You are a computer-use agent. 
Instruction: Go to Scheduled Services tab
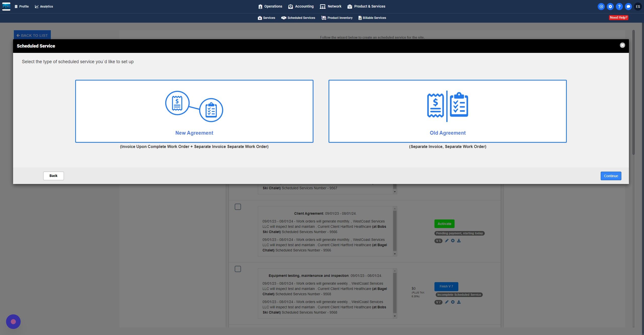point(298,18)
